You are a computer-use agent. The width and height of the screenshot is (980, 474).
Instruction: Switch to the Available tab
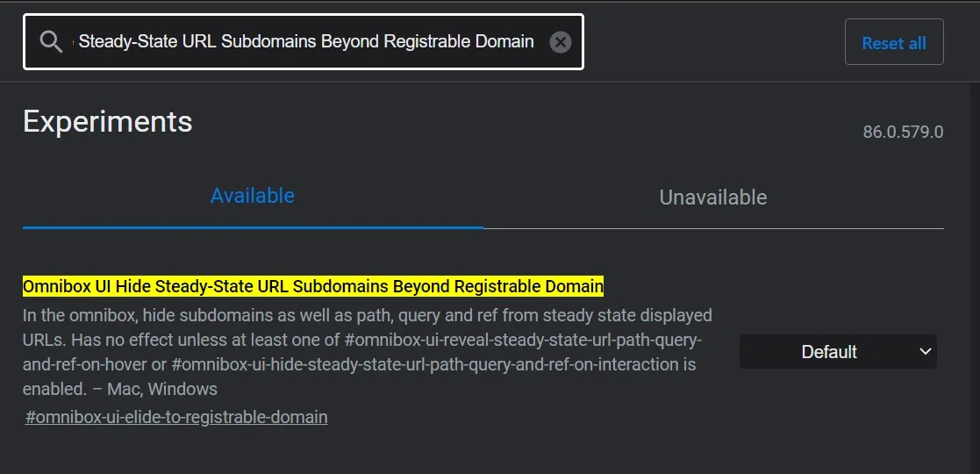(252, 196)
